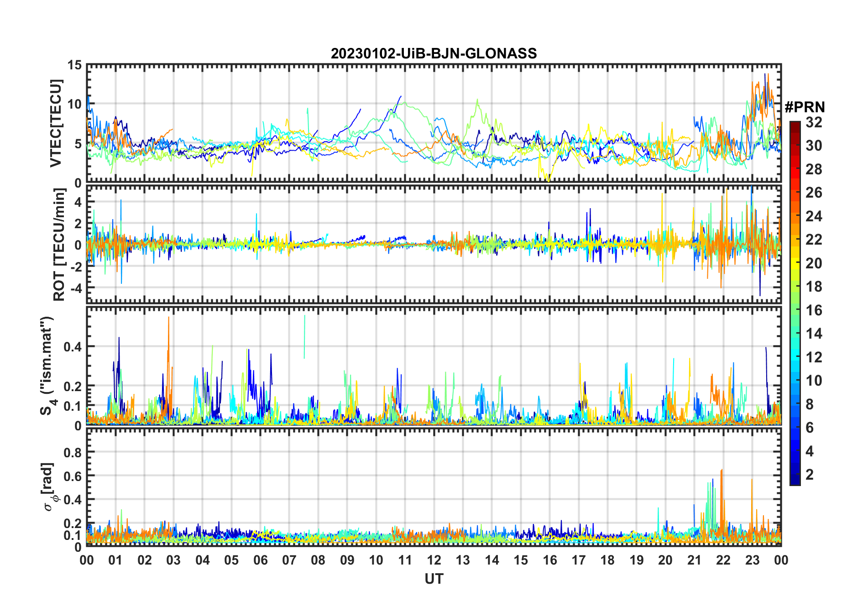The image size is (868, 607).
Task: Click colorbar tick label 18
Action: 814,287
